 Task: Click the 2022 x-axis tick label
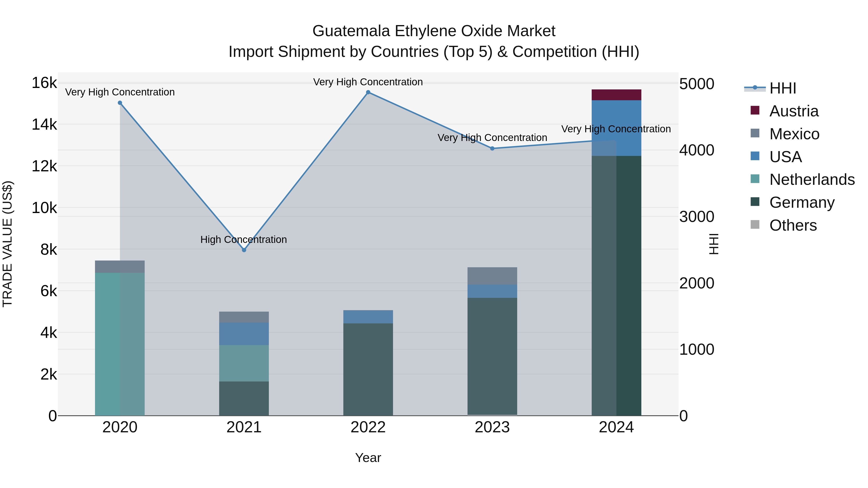tap(368, 427)
